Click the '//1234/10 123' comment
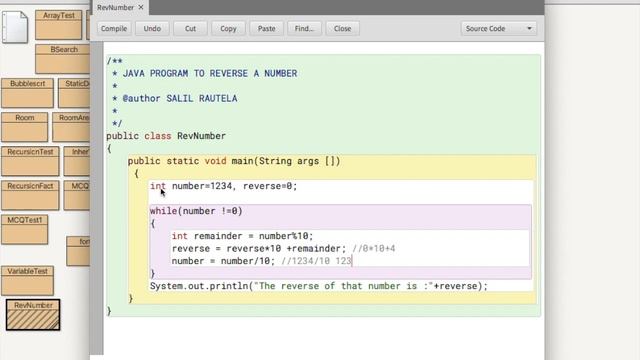Image resolution: width=640 pixels, height=360 pixels. point(316,261)
